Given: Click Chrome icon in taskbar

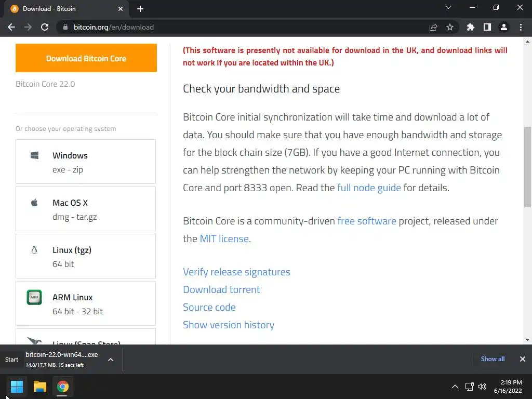Looking at the screenshot, I should 62,387.
